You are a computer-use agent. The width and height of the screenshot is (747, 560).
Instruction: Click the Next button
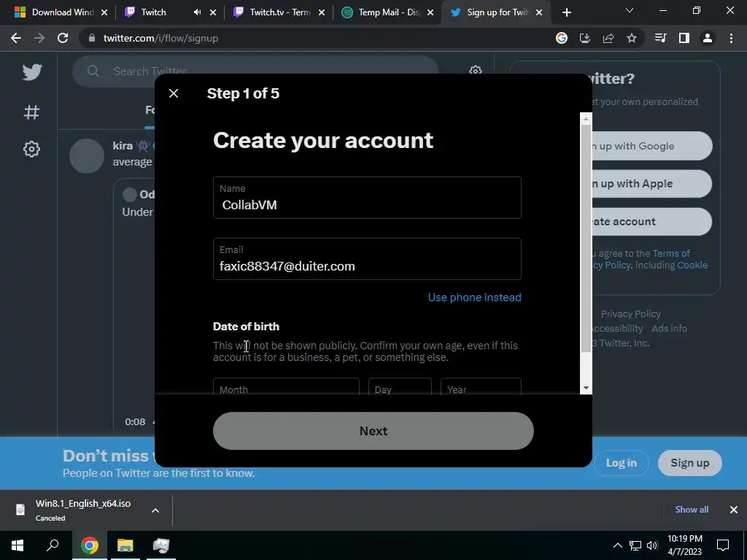(373, 431)
